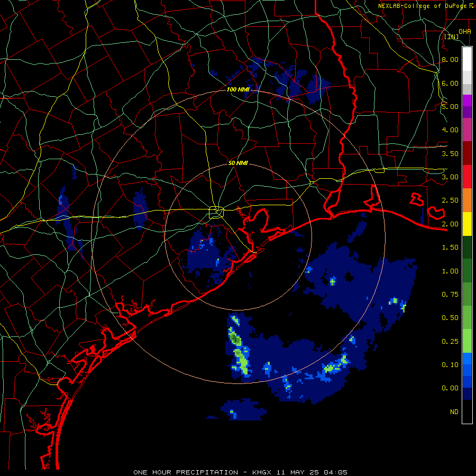Click the orange 2.50 inch legend swatch
This screenshot has width=476, height=476.
click(467, 200)
